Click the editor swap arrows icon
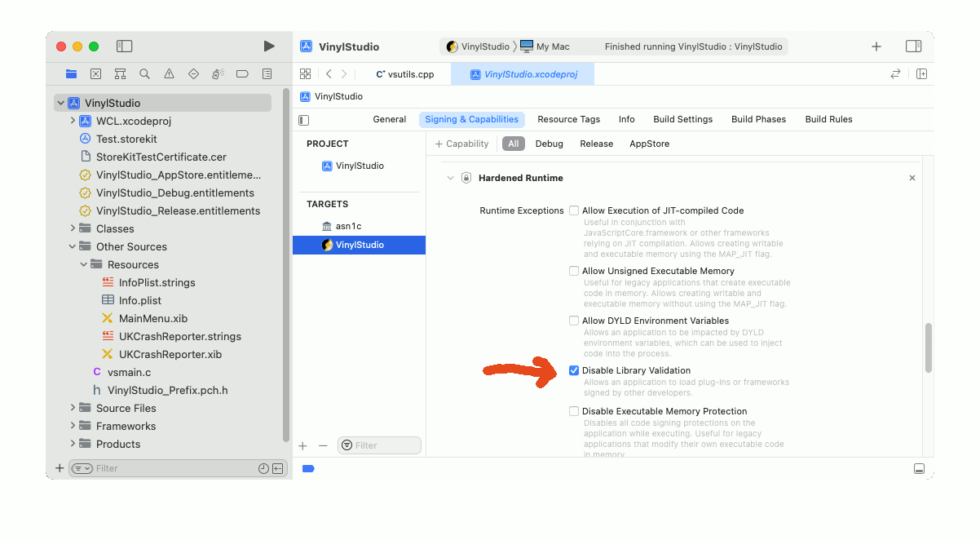Screen dimensions: 980x540 point(895,73)
